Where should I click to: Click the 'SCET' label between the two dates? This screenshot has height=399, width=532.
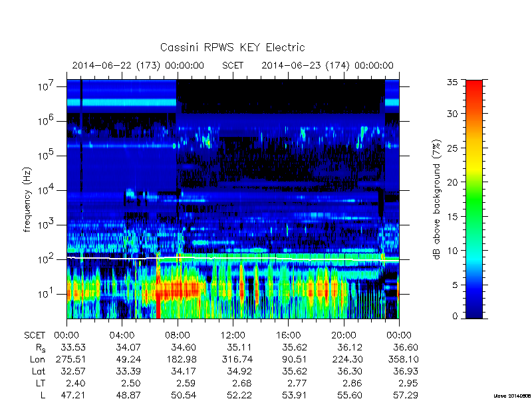point(233,65)
